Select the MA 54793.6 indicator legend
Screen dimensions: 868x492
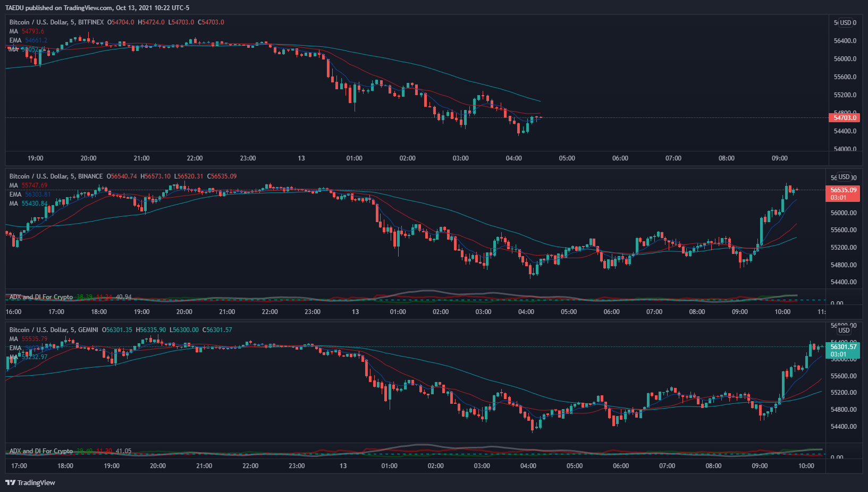pos(27,31)
